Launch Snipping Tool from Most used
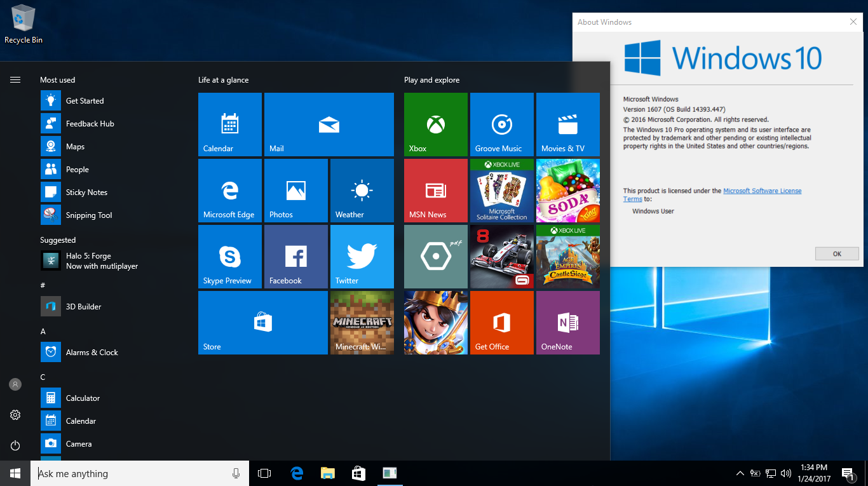This screenshot has width=868, height=486. [88, 215]
